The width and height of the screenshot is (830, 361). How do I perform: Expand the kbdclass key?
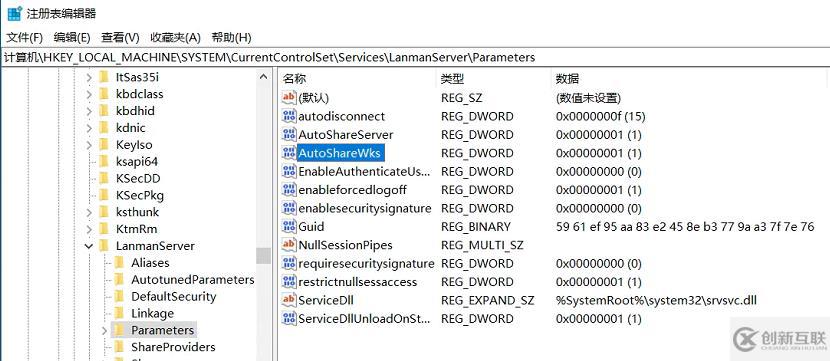(88, 94)
